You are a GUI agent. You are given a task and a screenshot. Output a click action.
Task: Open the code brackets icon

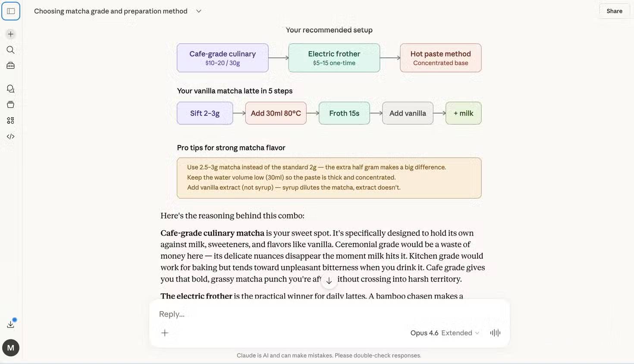coord(11,136)
